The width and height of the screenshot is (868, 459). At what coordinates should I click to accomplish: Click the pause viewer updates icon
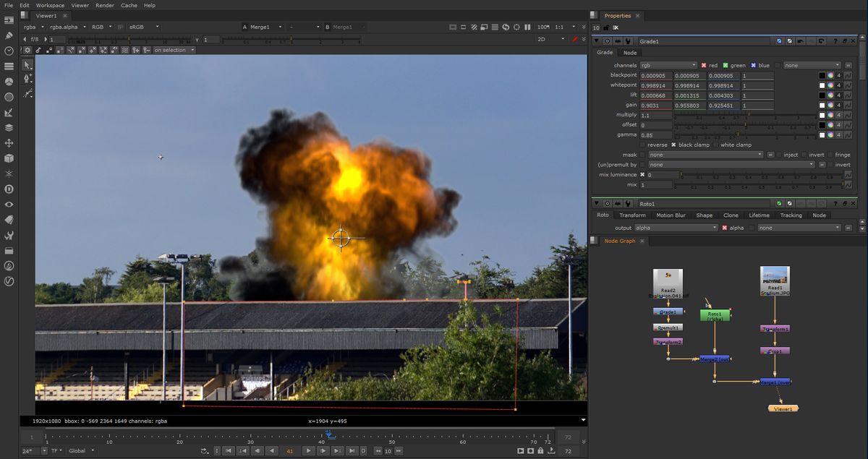click(527, 26)
